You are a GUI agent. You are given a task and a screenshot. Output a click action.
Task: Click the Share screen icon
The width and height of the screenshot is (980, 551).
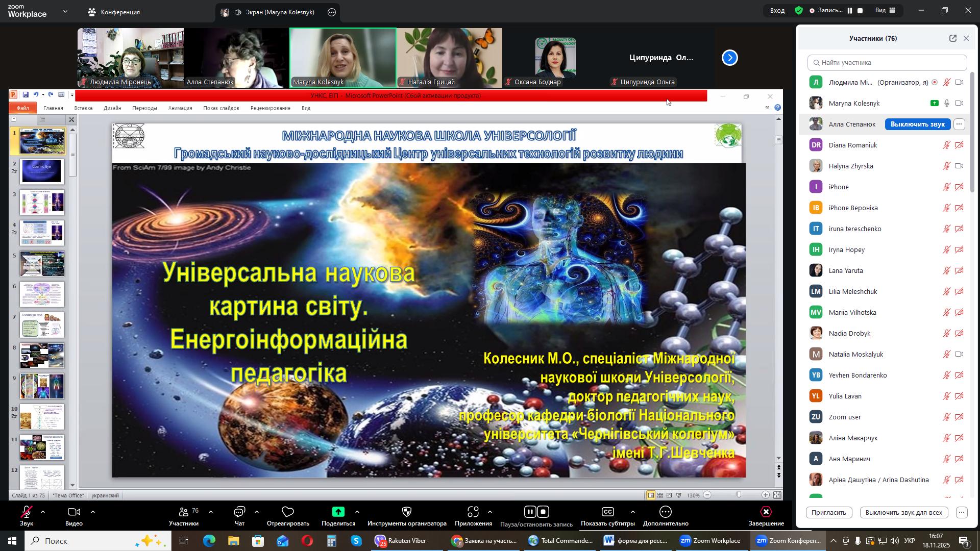point(338,513)
